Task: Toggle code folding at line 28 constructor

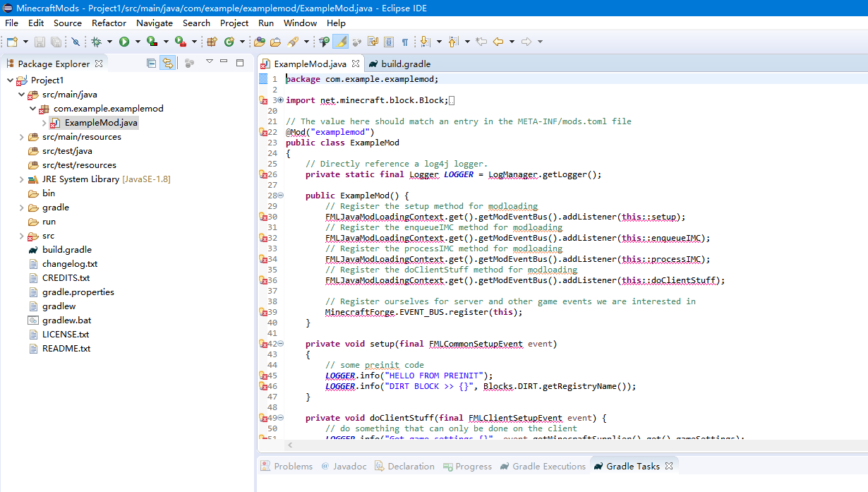Action: (x=280, y=196)
